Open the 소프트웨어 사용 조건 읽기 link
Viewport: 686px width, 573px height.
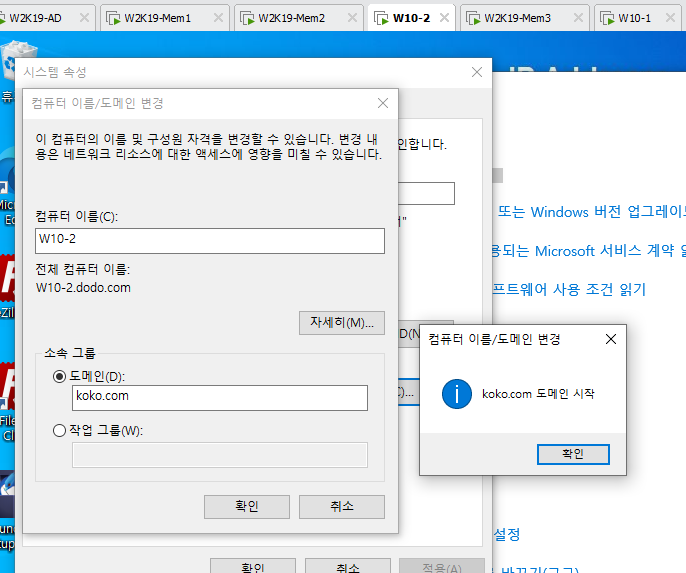click(x=569, y=289)
